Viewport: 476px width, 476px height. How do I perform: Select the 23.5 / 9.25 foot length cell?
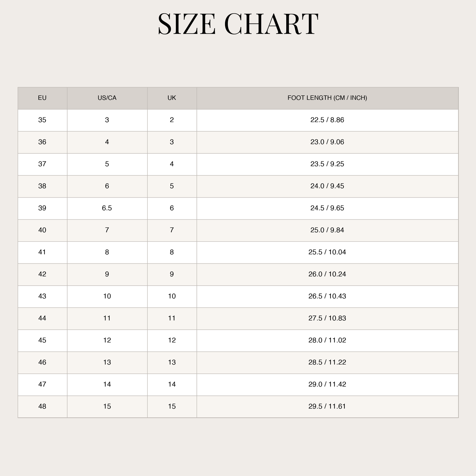click(x=327, y=164)
